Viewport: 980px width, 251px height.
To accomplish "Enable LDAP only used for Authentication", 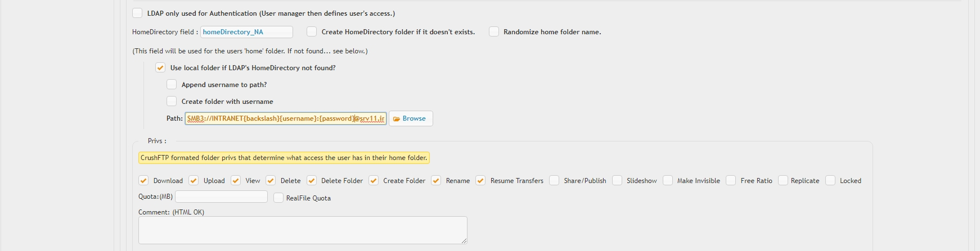I will 137,13.
